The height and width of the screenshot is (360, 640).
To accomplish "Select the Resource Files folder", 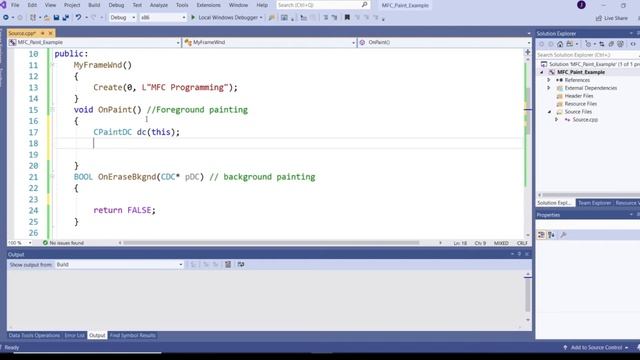I will click(x=581, y=104).
